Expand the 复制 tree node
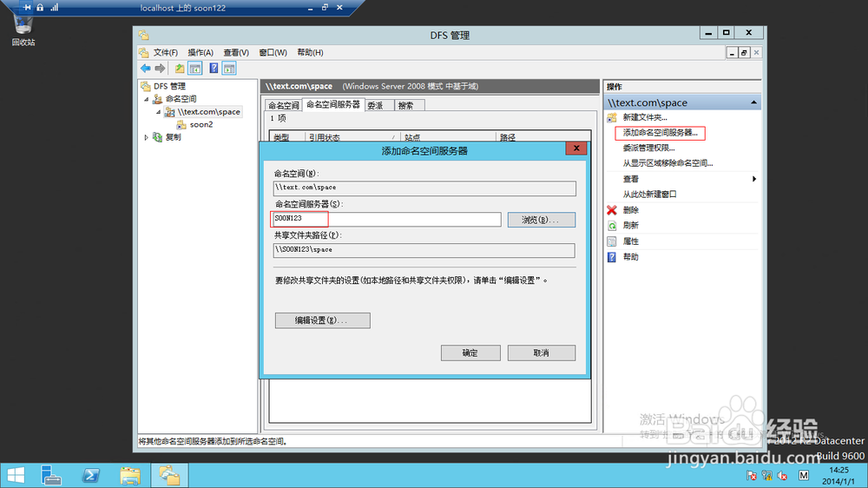 tap(147, 137)
